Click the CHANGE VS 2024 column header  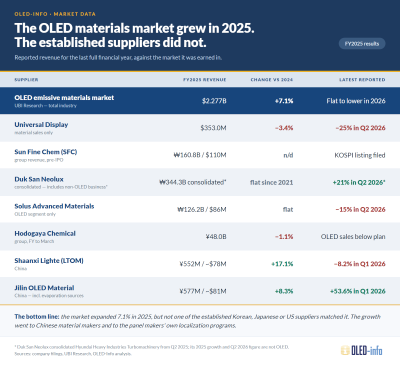[272, 80]
